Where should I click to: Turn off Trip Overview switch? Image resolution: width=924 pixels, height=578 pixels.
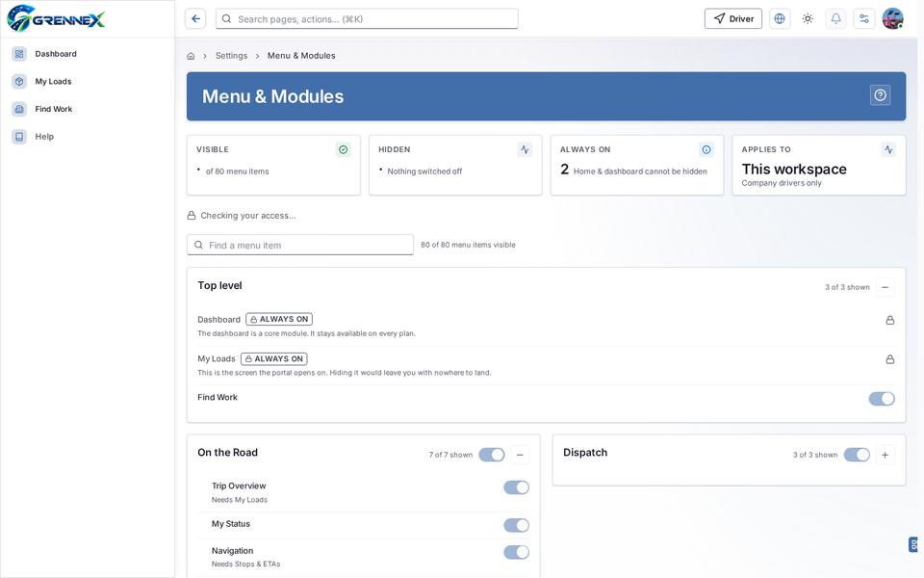[516, 487]
